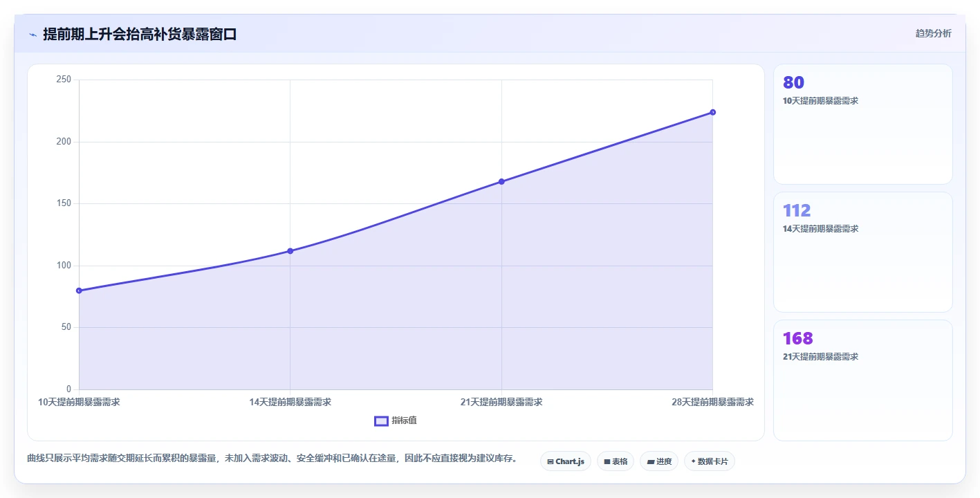980x498 pixels.
Task: Click the data point for 10天提前期暴露需求
Action: point(79,290)
